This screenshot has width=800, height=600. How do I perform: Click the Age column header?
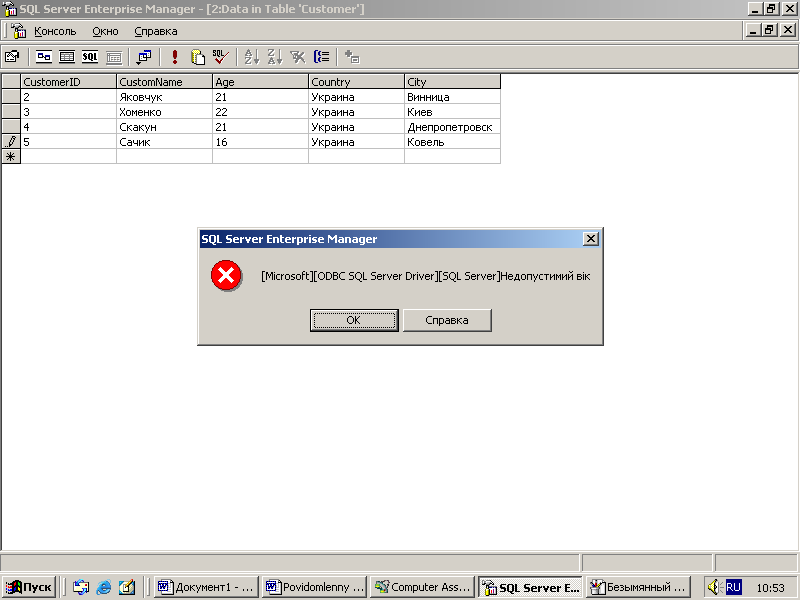click(260, 82)
